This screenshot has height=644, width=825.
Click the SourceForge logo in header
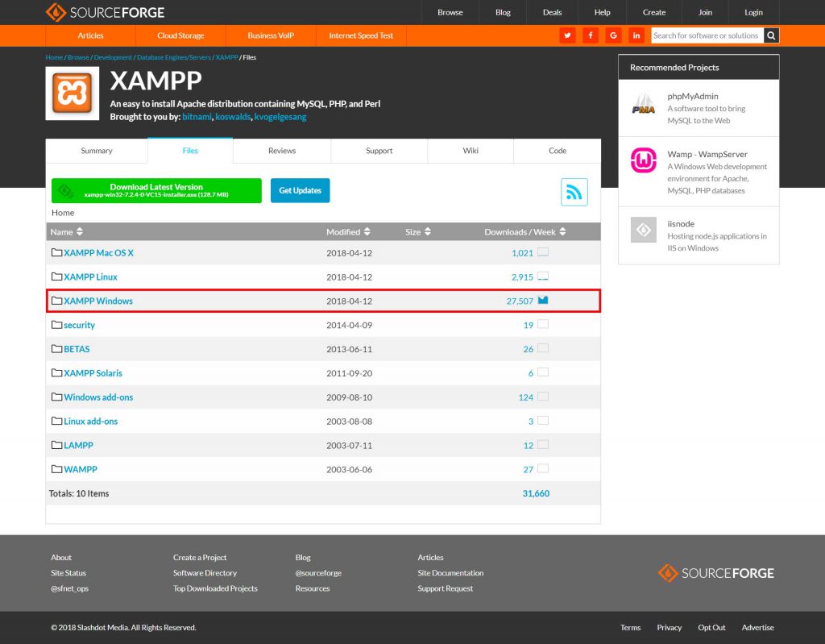106,12
